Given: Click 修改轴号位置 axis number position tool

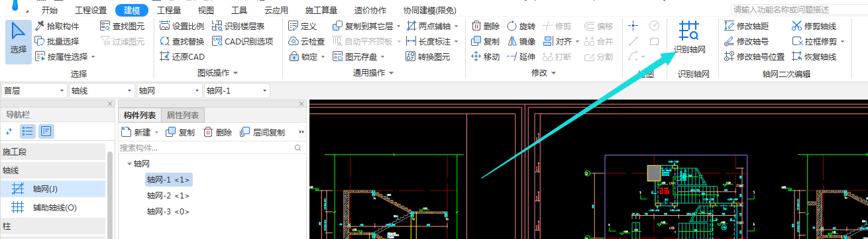Looking at the screenshot, I should (755, 56).
